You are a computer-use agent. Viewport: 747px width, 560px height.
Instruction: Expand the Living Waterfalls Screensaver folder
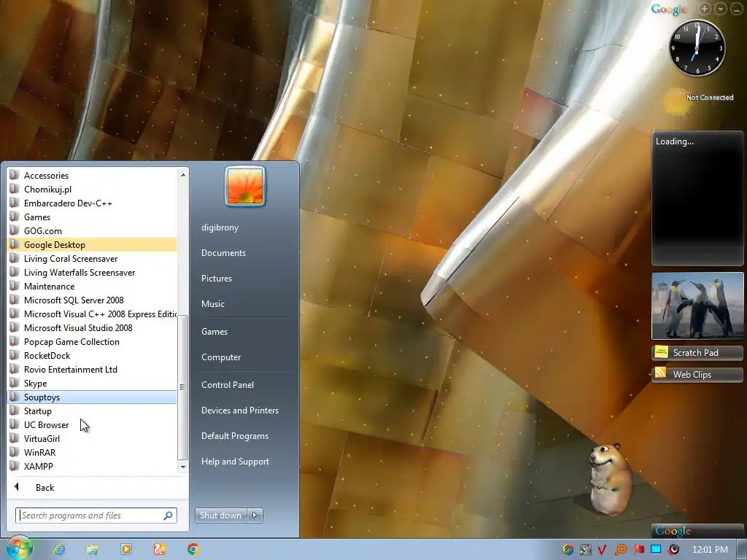[x=92, y=273]
